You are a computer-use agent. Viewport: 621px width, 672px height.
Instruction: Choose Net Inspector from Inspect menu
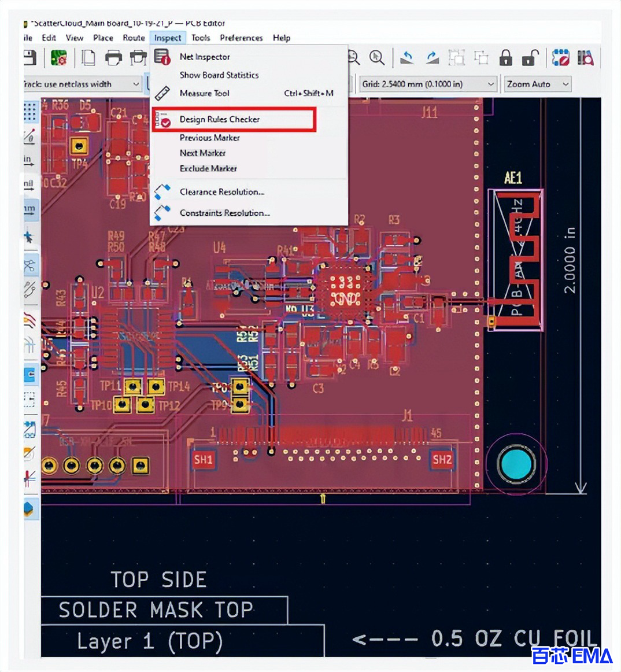pos(249,57)
